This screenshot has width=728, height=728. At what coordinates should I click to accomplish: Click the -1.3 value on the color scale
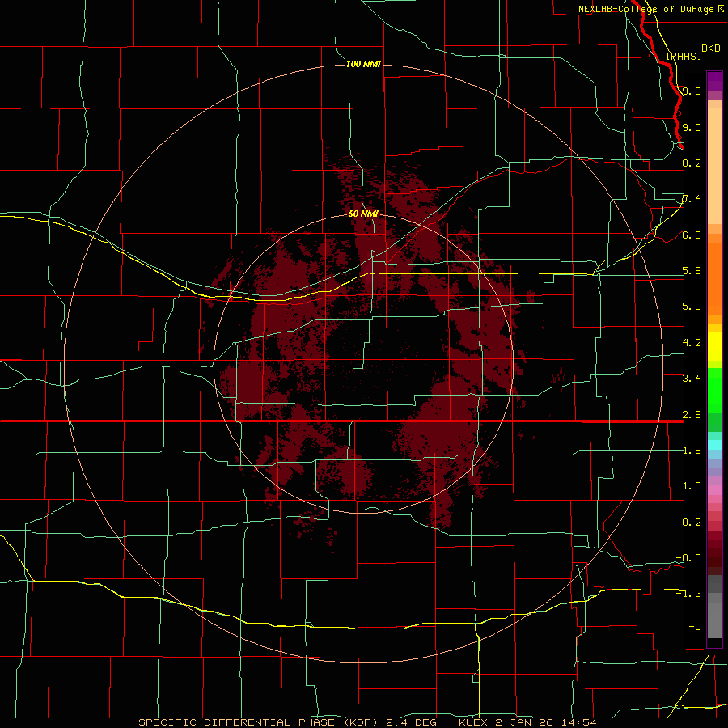[x=688, y=594]
